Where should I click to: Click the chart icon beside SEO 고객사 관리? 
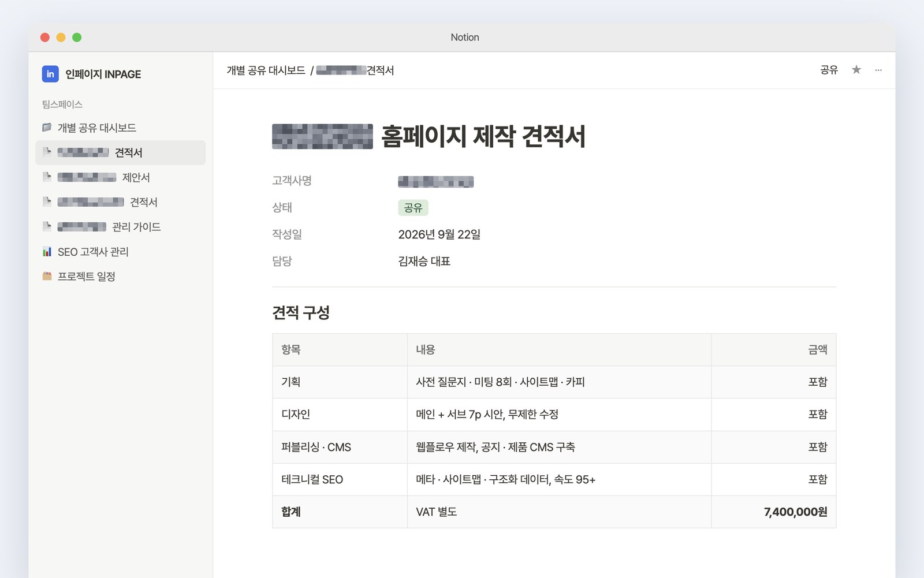coord(47,251)
